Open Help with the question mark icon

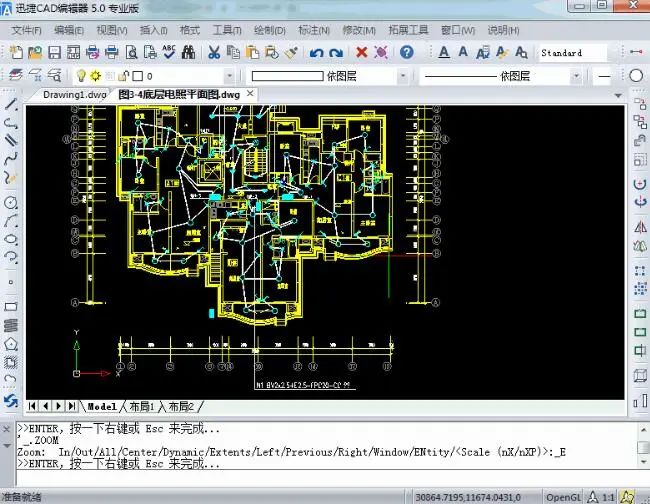407,52
